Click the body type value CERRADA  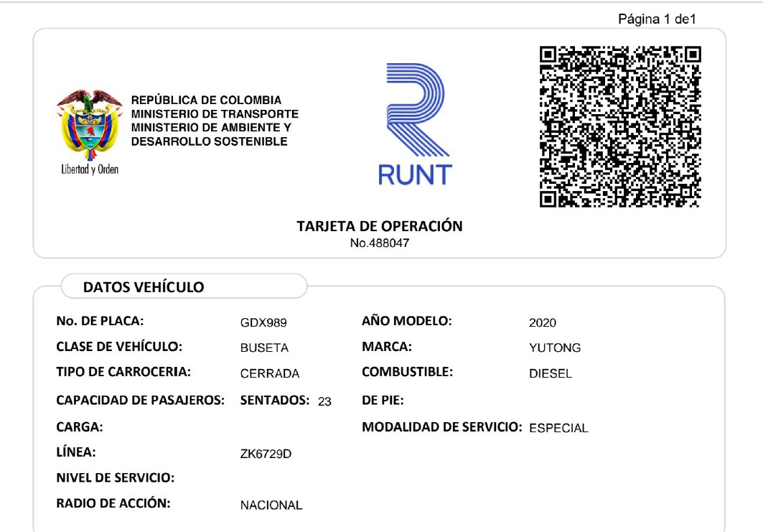[x=270, y=374]
